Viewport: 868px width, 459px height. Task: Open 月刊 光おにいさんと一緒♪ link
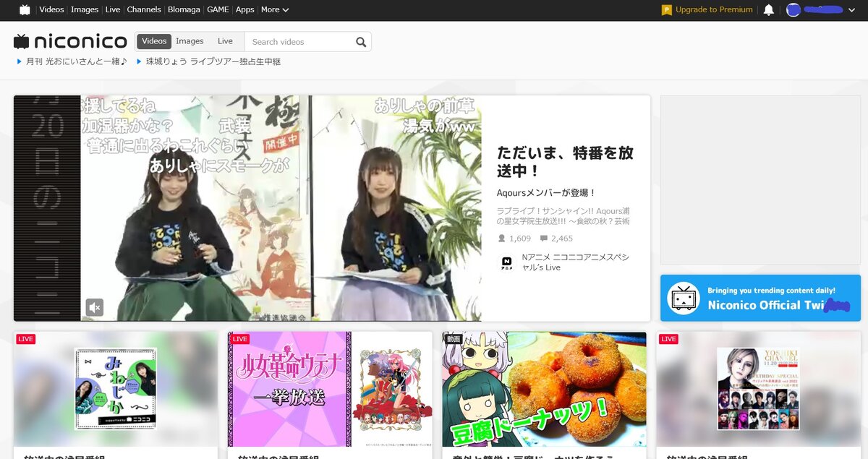click(x=77, y=61)
